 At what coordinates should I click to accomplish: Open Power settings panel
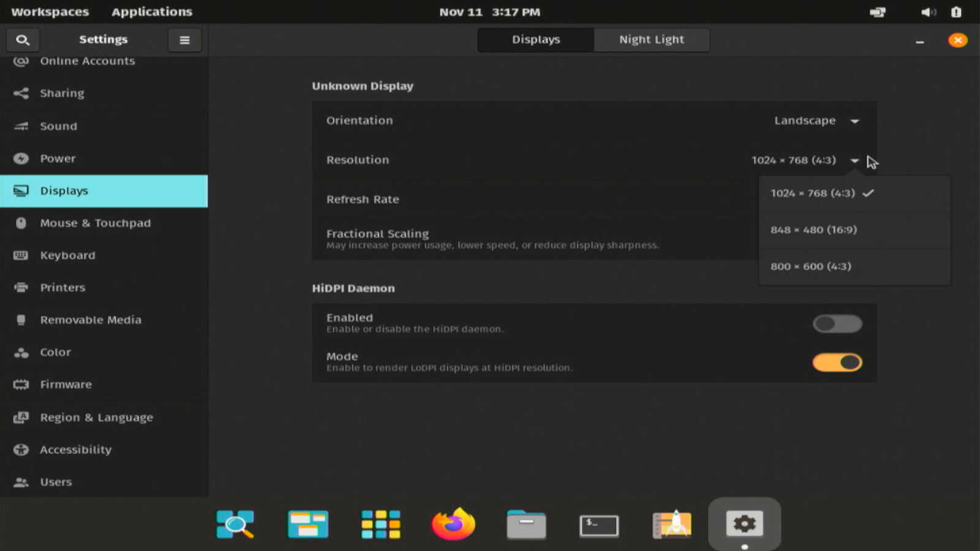(104, 159)
